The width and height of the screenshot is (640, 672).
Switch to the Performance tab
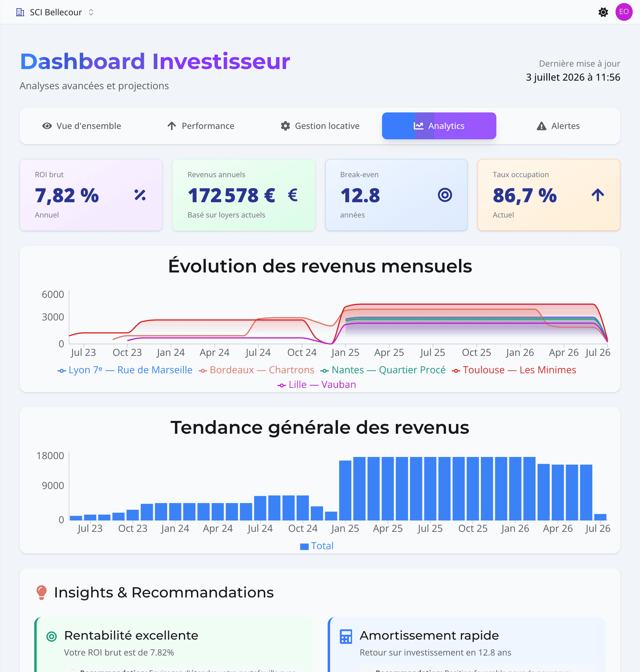pyautogui.click(x=200, y=126)
